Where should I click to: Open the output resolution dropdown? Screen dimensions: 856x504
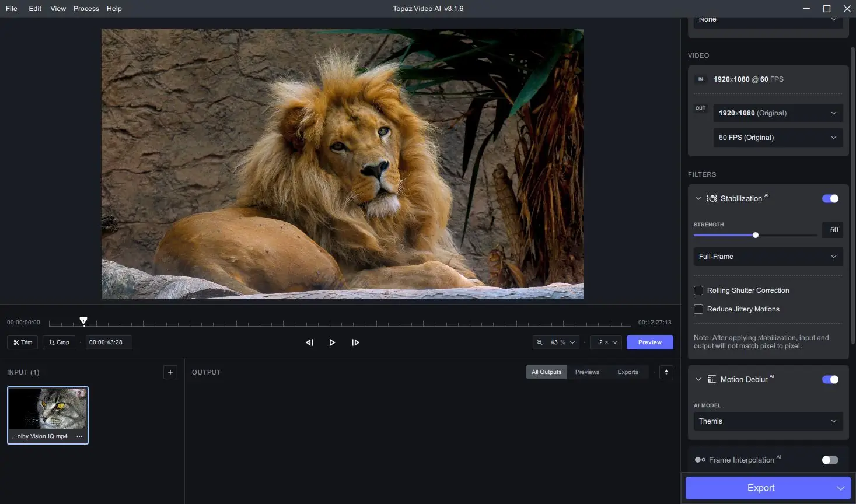pos(778,113)
